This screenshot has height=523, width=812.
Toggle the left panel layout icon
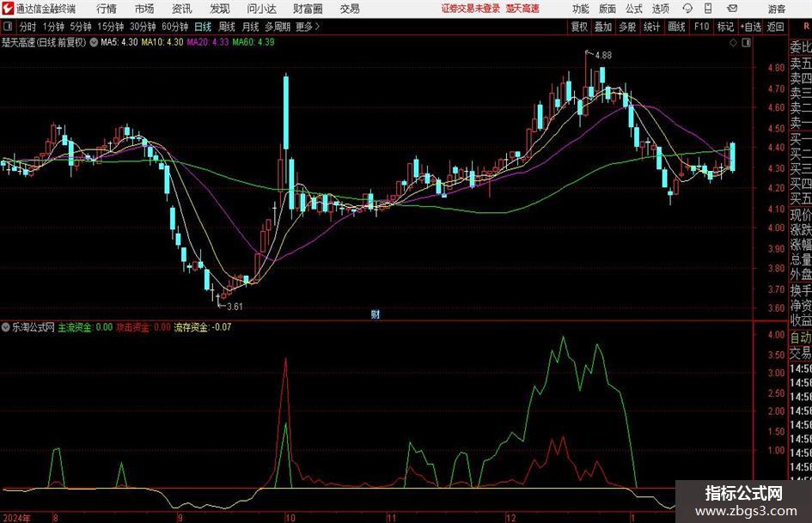(x=8, y=27)
